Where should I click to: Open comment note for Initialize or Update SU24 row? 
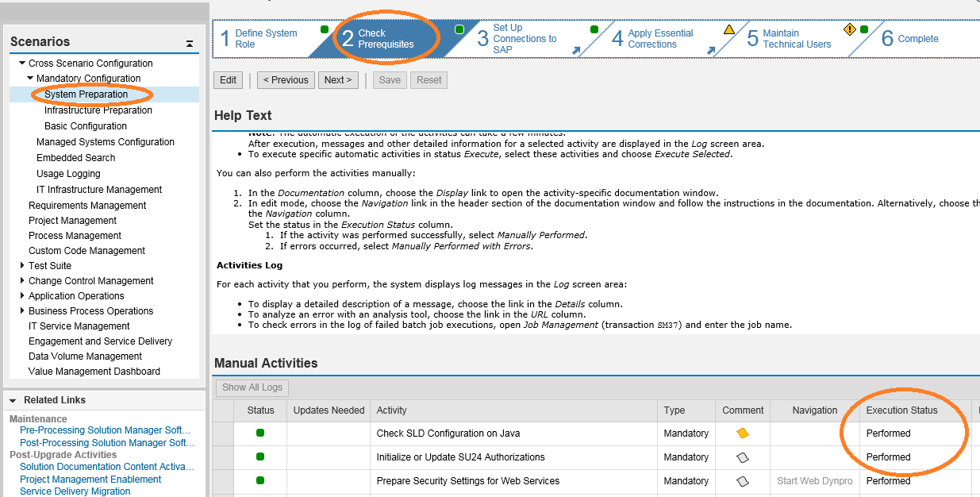coord(743,457)
